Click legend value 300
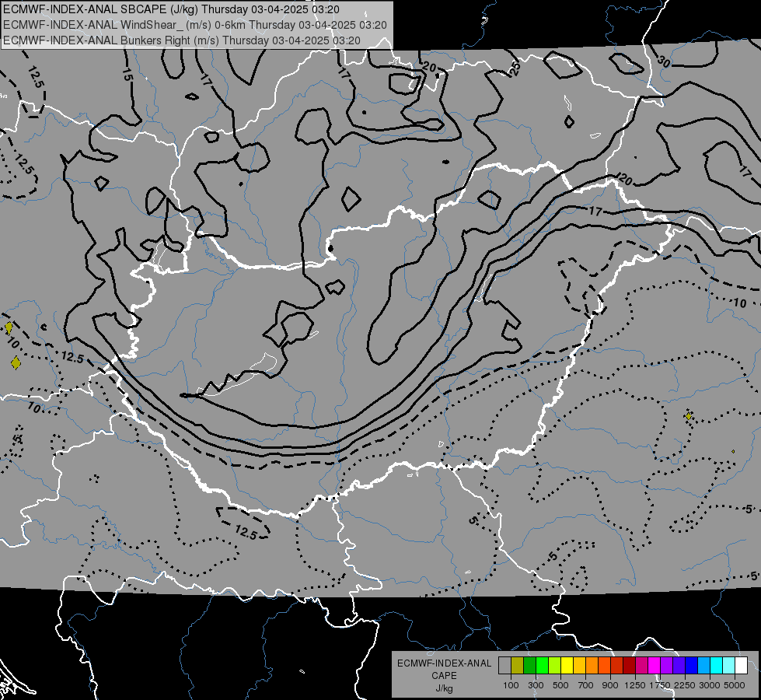761x700 pixels. tap(536, 685)
